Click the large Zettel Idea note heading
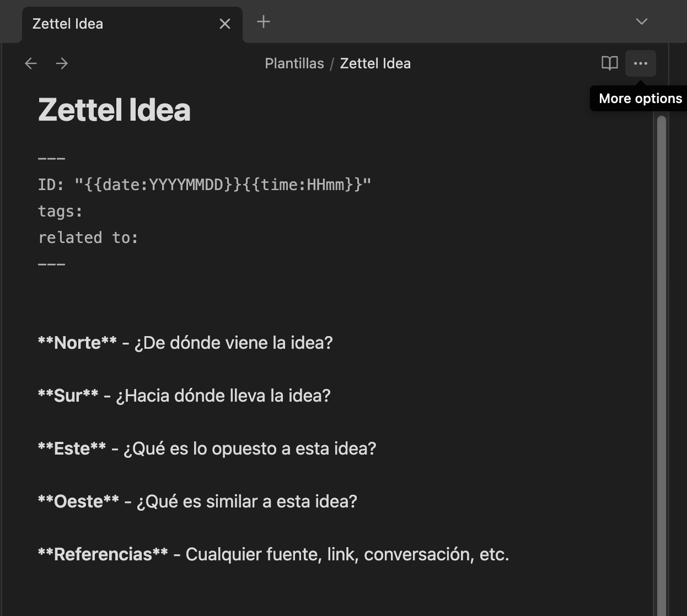This screenshot has height=616, width=687. coord(114,110)
